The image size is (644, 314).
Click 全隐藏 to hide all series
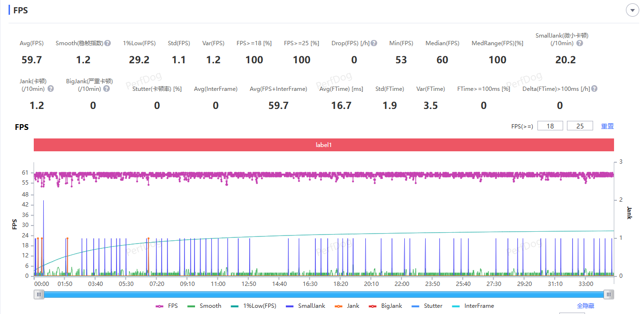click(x=585, y=306)
